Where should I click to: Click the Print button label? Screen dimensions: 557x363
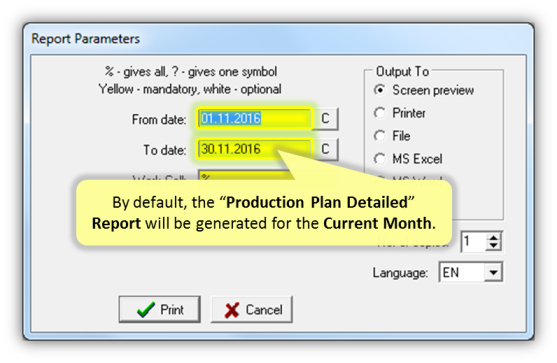172,310
